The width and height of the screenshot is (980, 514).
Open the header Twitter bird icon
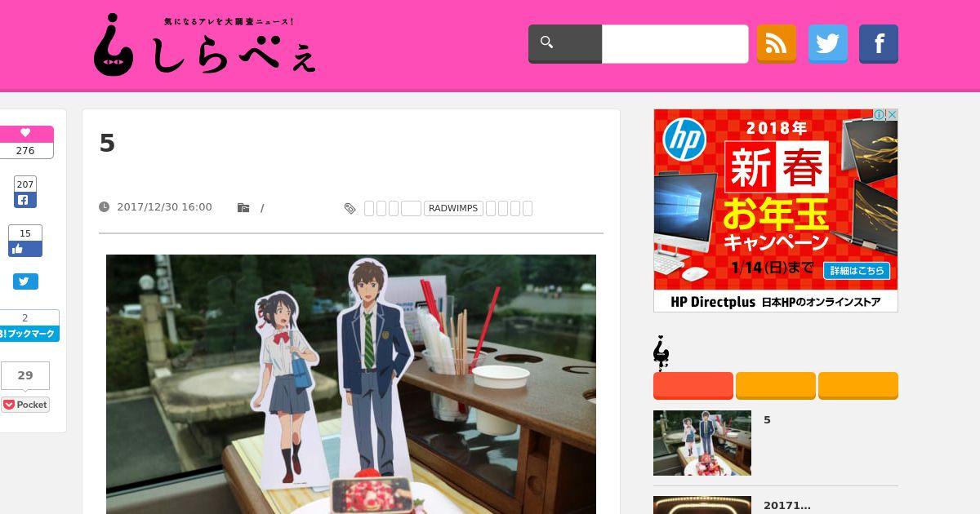pos(828,44)
